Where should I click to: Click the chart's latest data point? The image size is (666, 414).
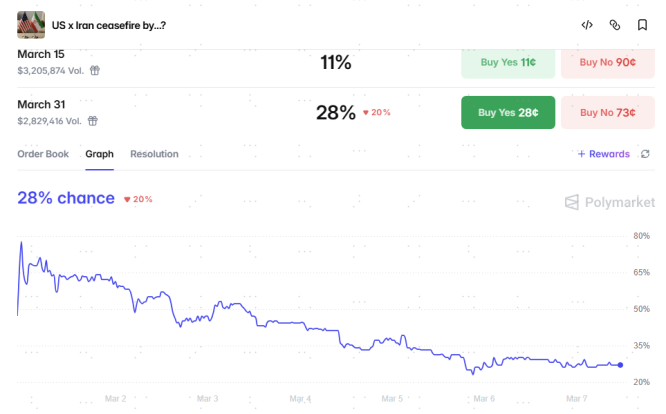point(620,365)
